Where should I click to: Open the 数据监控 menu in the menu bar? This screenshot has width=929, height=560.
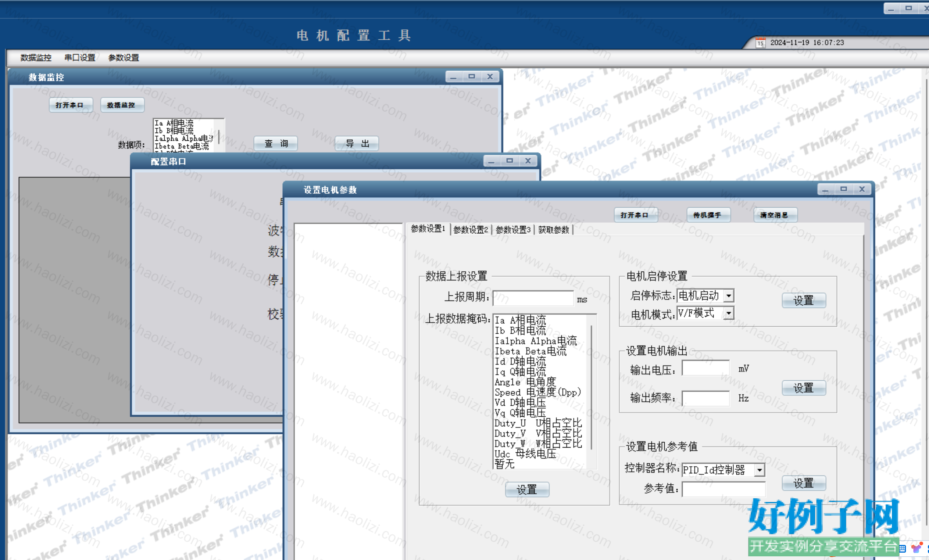(36, 58)
